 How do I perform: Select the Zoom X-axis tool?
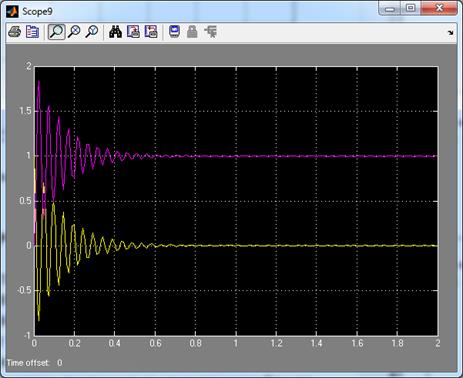point(74,32)
